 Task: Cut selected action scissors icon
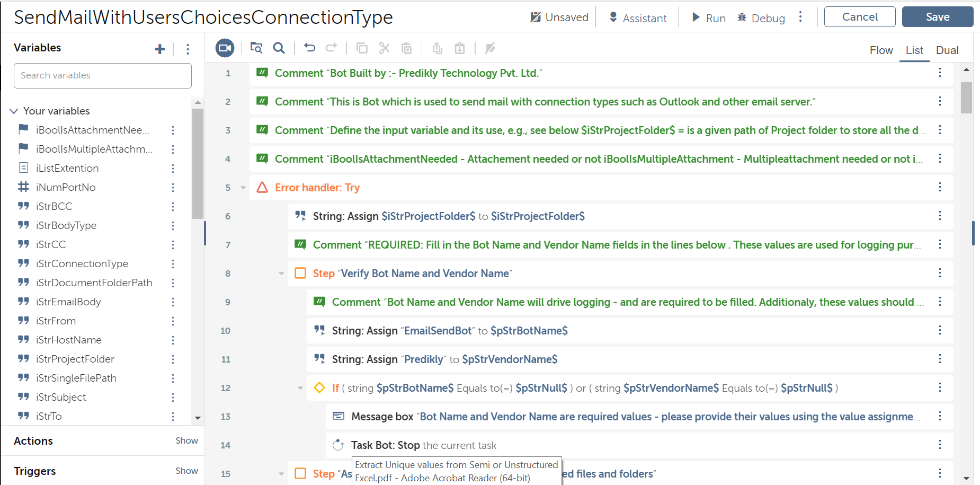click(384, 48)
